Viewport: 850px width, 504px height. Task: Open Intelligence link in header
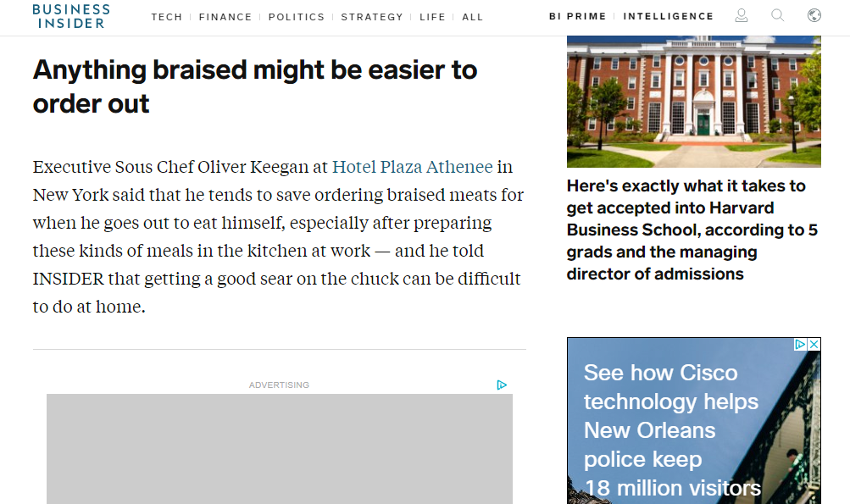(x=668, y=16)
